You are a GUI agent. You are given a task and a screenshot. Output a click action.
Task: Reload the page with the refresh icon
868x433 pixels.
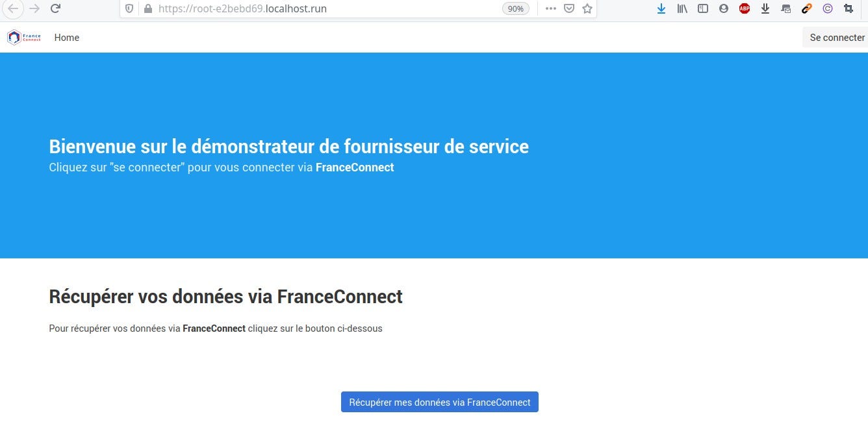[56, 8]
